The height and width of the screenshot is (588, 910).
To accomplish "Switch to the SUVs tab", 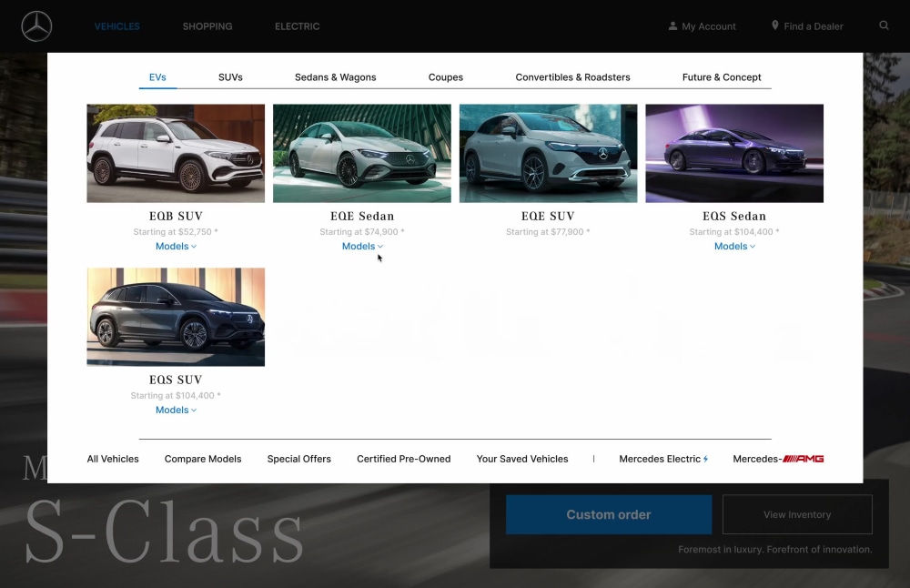I will click(230, 77).
